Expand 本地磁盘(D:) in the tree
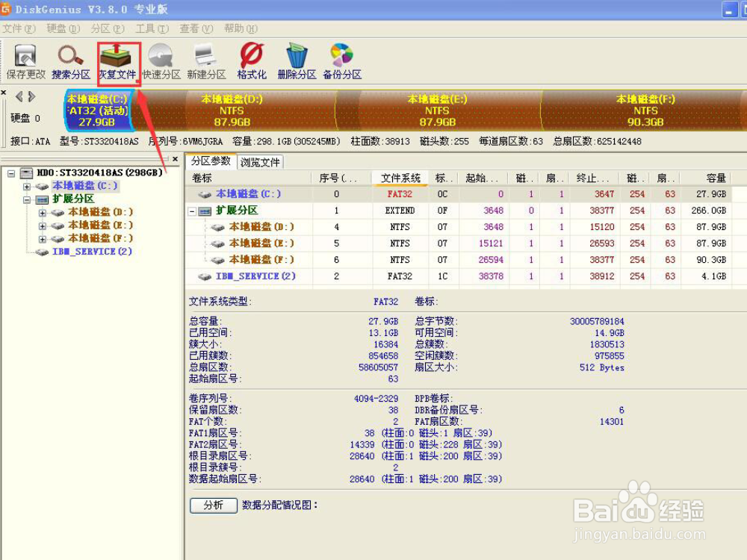Viewport: 747px width, 560px height. 43,213
